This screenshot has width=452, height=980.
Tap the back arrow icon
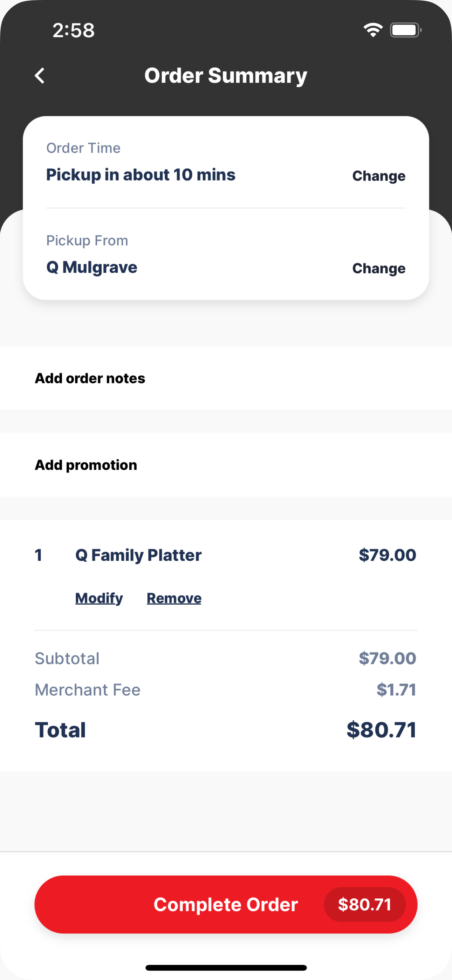pyautogui.click(x=40, y=75)
